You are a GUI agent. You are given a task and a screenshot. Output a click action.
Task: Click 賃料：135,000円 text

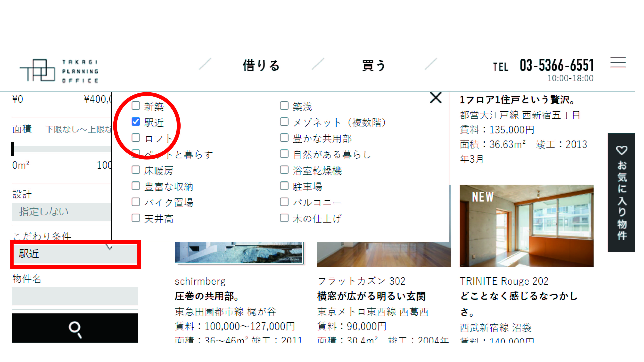point(497,130)
